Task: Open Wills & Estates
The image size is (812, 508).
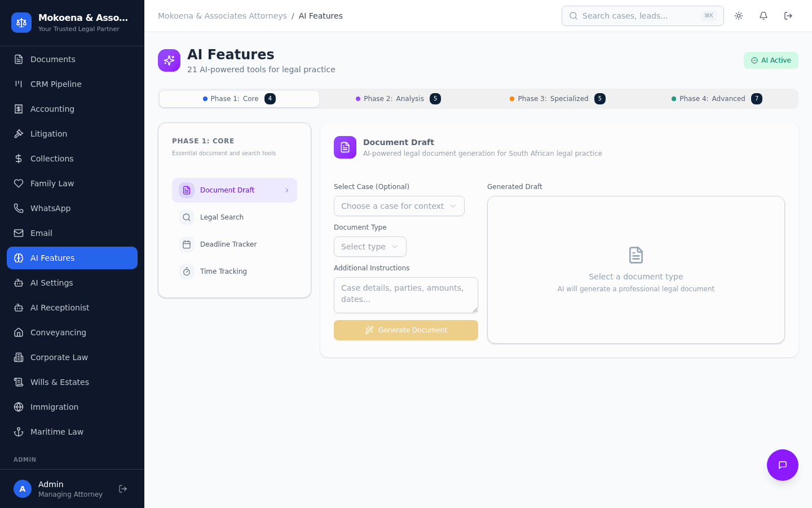Action: [72, 382]
